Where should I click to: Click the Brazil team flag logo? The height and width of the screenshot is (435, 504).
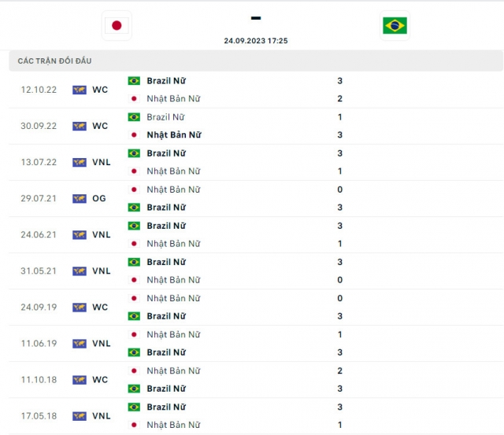[395, 25]
